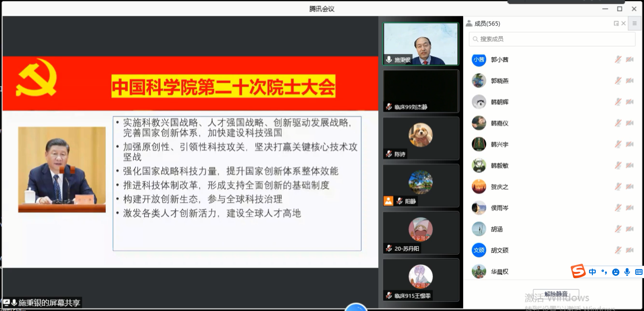Click 华晨权's avatar in members list
Image resolution: width=644 pixels, height=311 pixels.
[x=479, y=271]
